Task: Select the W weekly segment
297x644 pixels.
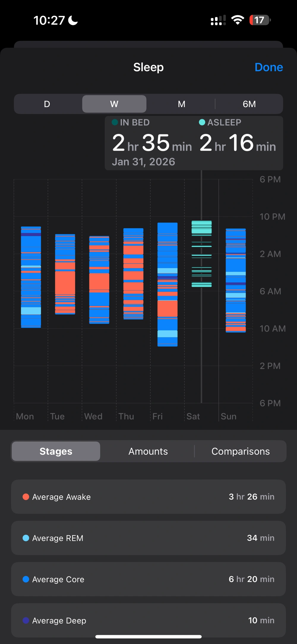Action: [114, 104]
